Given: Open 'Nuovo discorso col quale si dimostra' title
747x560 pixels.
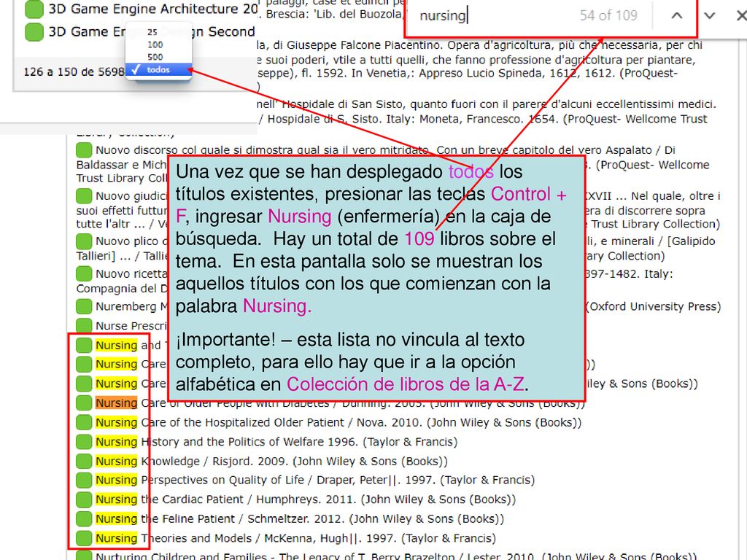Looking at the screenshot, I should 385,150.
